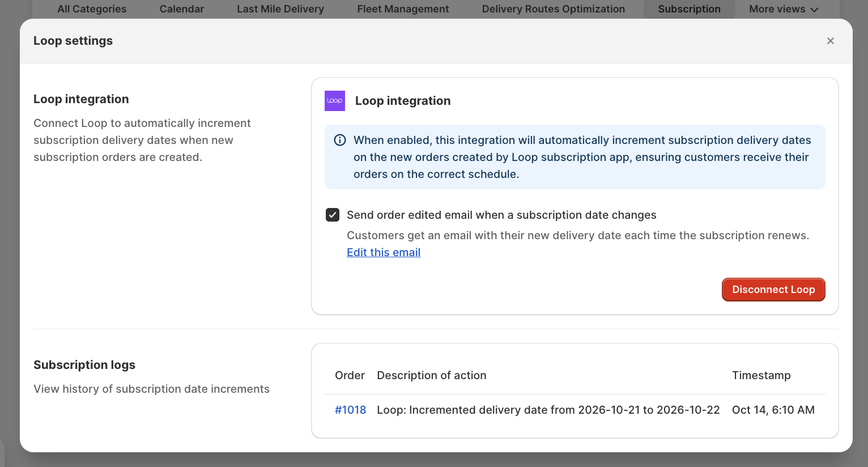Click the Incremented delivery date log description

point(548,410)
